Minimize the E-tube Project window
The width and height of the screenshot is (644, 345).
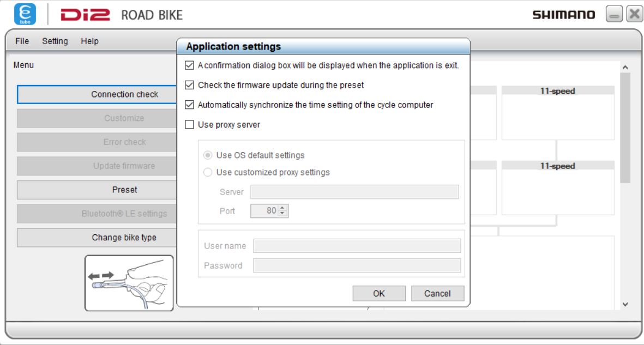tap(614, 15)
